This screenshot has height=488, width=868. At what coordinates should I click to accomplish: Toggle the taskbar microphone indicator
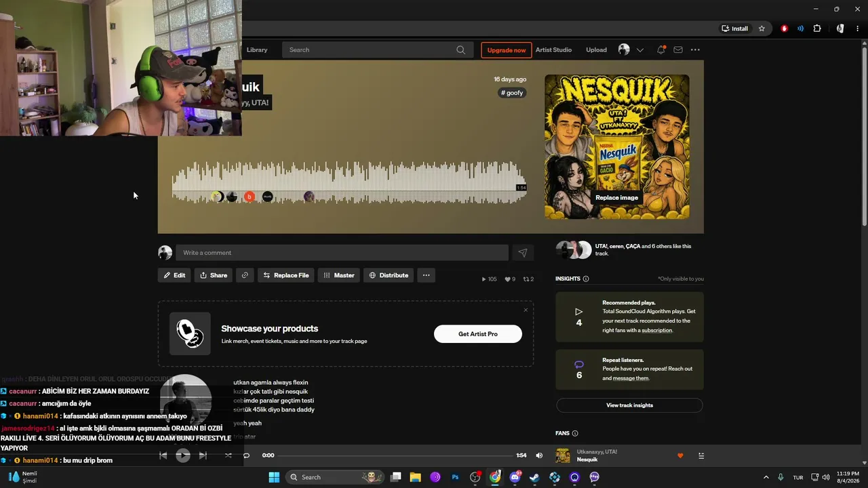click(x=781, y=477)
